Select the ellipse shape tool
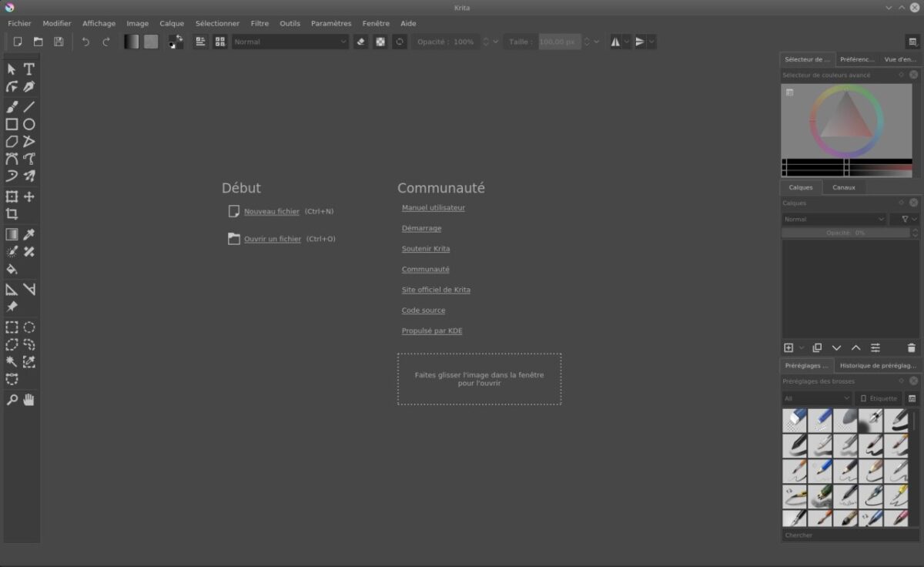The height and width of the screenshot is (567, 924). pyautogui.click(x=29, y=124)
